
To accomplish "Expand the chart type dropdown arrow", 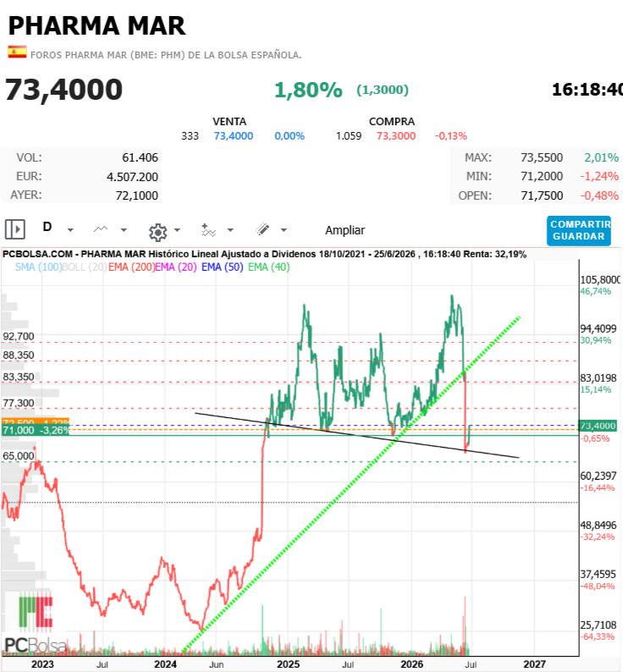I will [x=124, y=230].
